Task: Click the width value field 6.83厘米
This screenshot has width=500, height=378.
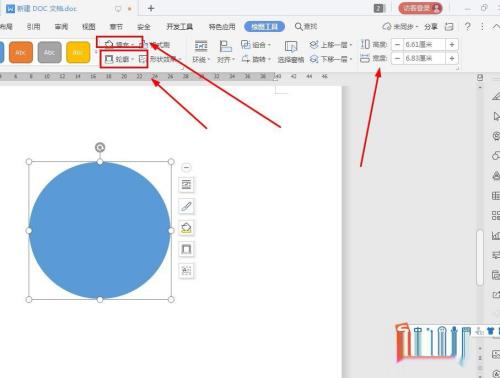Action: coord(424,59)
